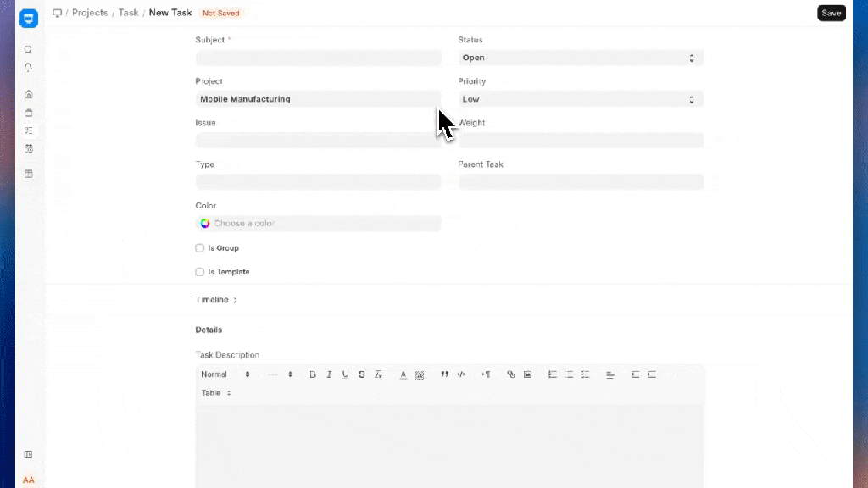Go to Home using sidebar house icon
Image resolution: width=868 pixels, height=488 pixels.
(x=28, y=94)
